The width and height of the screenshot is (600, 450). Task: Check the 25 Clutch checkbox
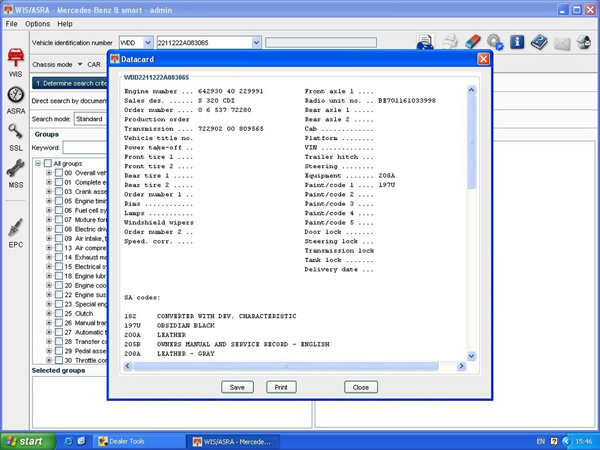(x=59, y=313)
